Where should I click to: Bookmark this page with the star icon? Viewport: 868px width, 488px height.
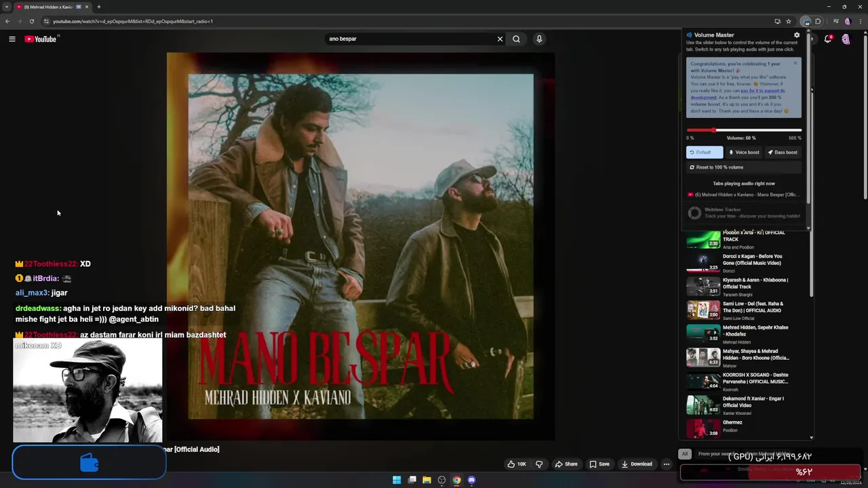coord(789,21)
